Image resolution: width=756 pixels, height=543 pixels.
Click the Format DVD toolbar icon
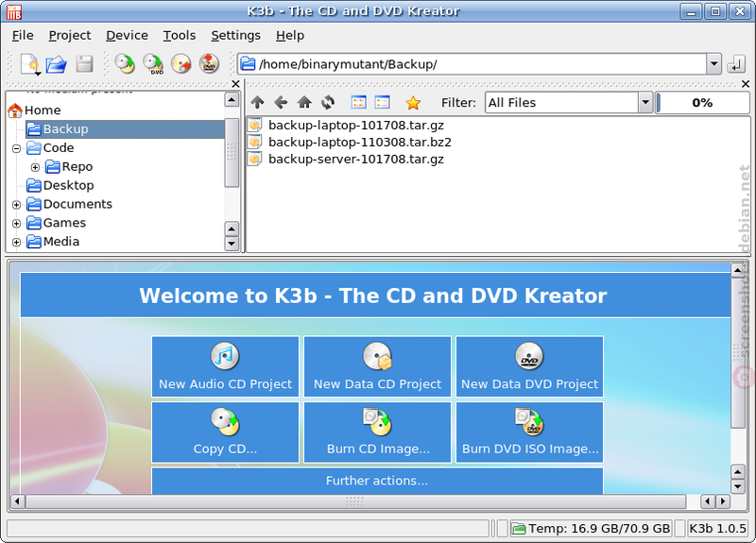point(209,63)
